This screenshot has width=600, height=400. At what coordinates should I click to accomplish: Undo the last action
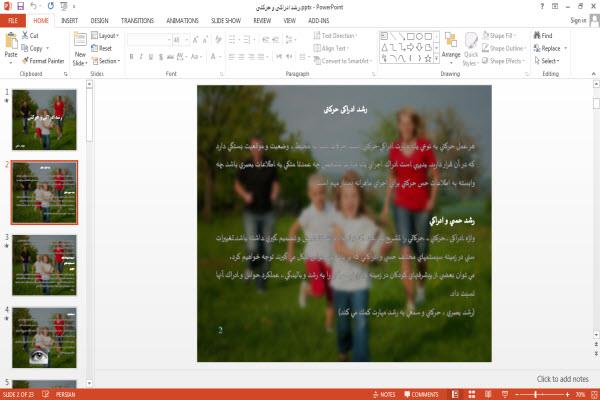tap(34, 6)
